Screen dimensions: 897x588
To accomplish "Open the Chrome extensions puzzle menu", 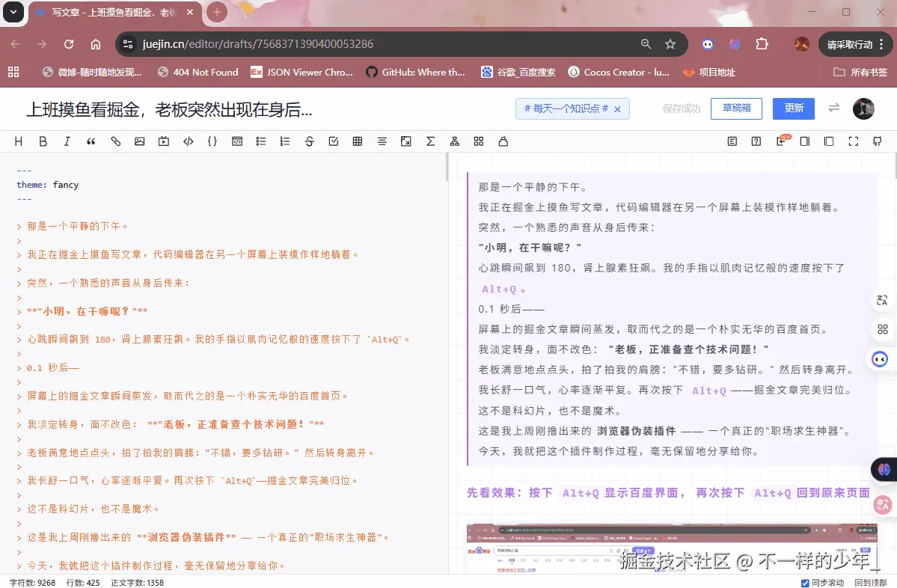I will [x=762, y=45].
